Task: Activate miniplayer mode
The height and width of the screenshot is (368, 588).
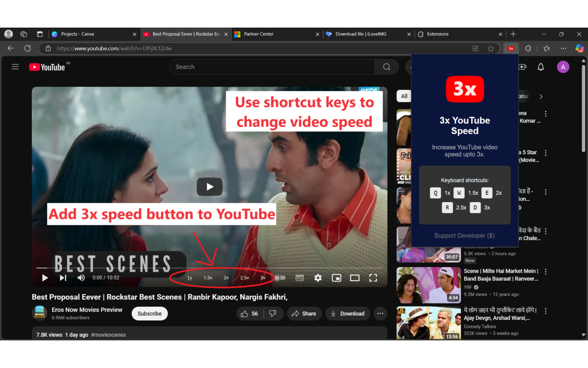Action: click(x=336, y=278)
